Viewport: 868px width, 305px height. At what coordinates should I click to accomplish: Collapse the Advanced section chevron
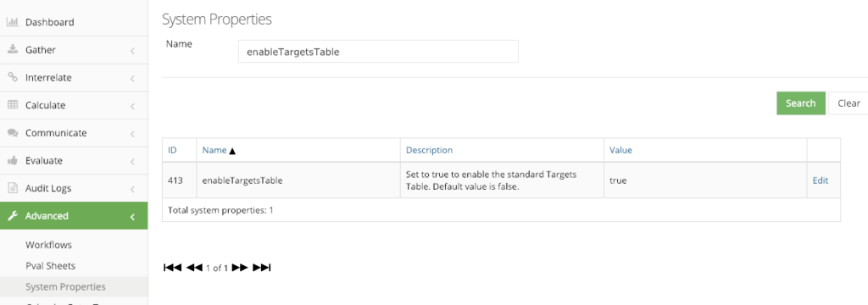pyautogui.click(x=132, y=217)
